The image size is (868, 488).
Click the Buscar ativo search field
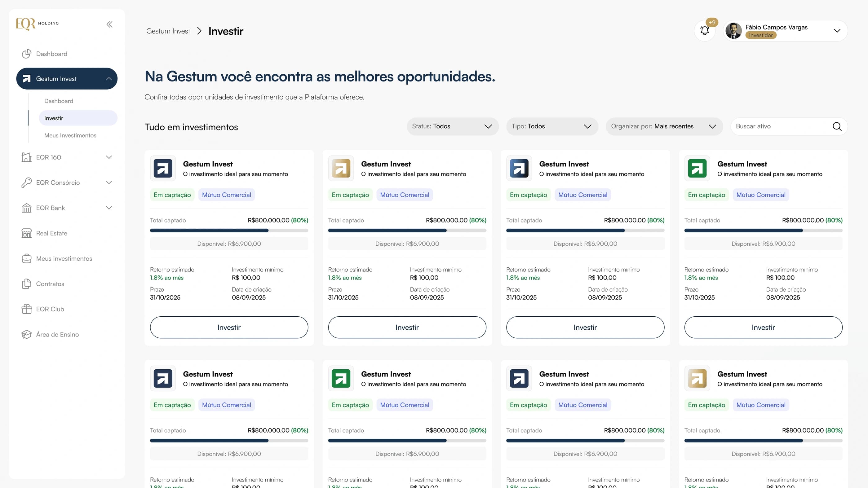point(789,126)
